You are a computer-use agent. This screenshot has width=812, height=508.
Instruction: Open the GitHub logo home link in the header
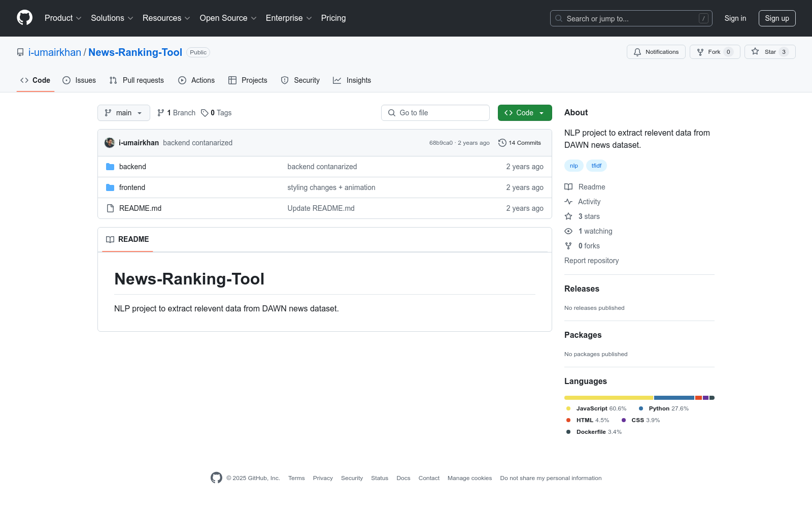pyautogui.click(x=24, y=18)
